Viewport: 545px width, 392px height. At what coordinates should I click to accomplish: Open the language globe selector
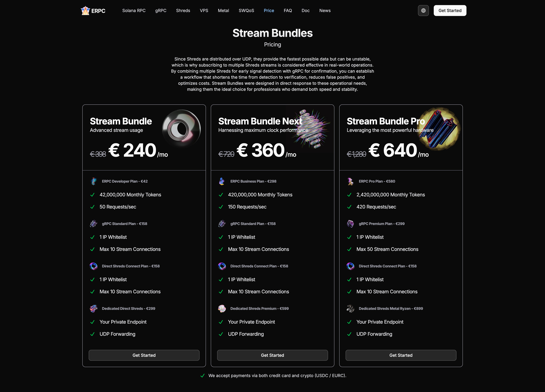point(423,11)
